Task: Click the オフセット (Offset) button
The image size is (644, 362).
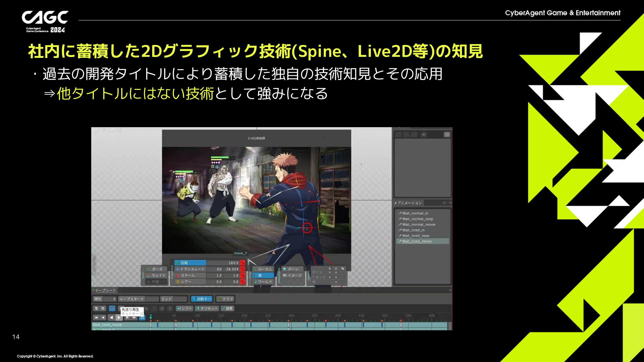Action: (207, 309)
